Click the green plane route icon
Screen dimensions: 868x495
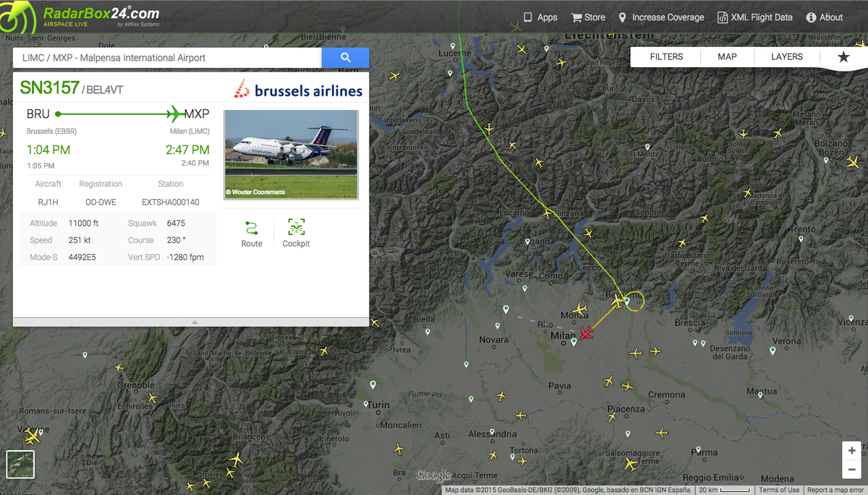(x=174, y=114)
